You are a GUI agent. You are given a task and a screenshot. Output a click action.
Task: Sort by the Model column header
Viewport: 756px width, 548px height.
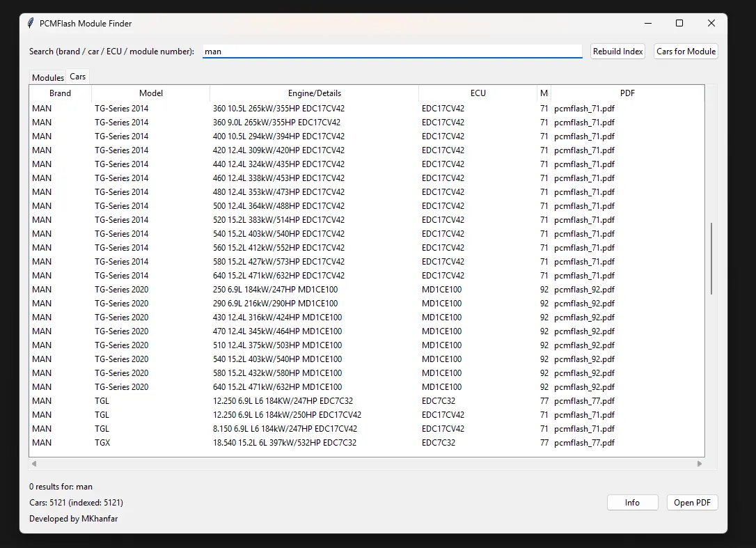(x=151, y=93)
